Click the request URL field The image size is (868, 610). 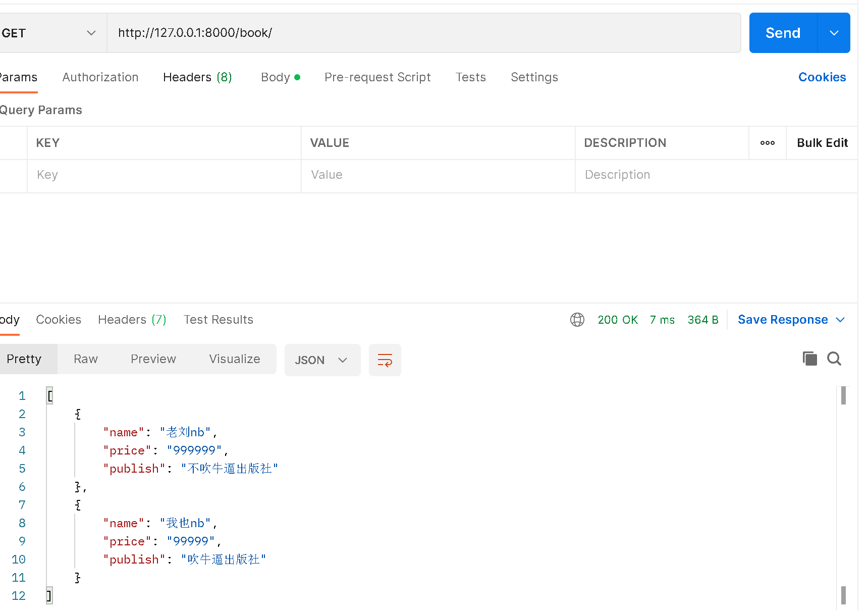[424, 33]
